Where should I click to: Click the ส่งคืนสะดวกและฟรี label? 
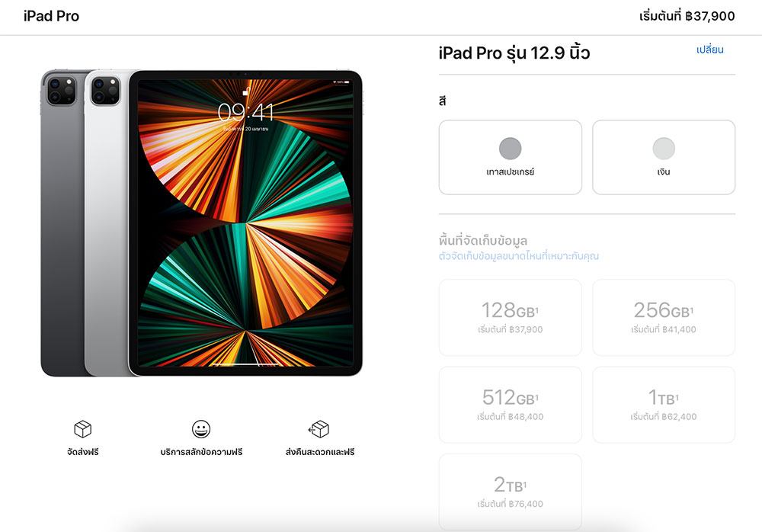(x=320, y=452)
